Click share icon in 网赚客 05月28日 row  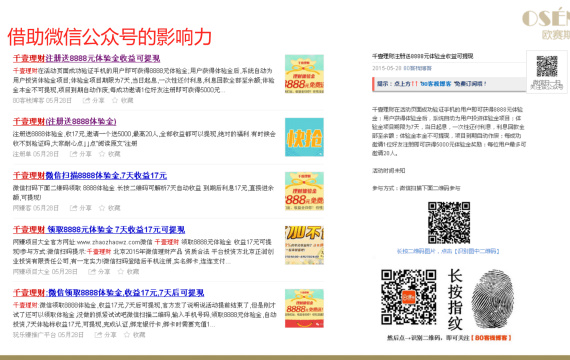(73, 208)
